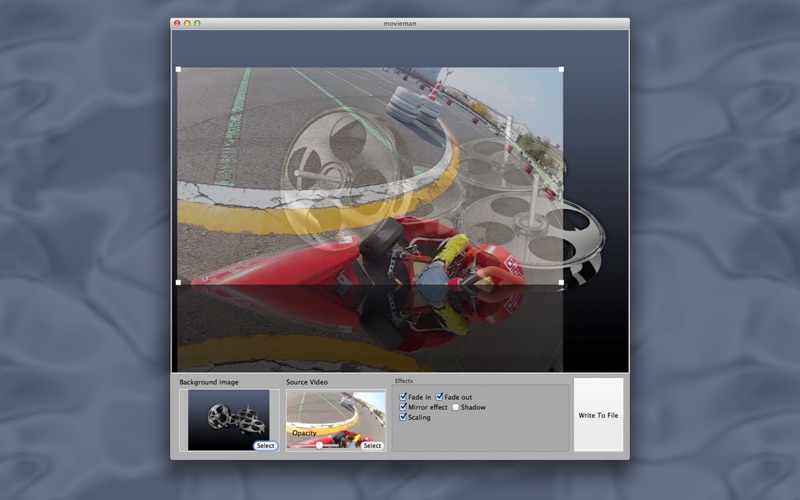Click the red close window button

(177, 23)
